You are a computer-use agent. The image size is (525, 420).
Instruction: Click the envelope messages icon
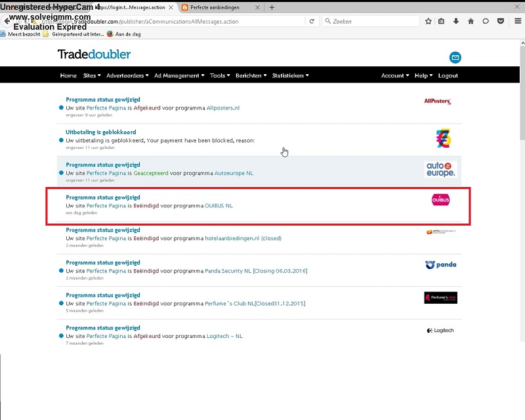pyautogui.click(x=455, y=58)
